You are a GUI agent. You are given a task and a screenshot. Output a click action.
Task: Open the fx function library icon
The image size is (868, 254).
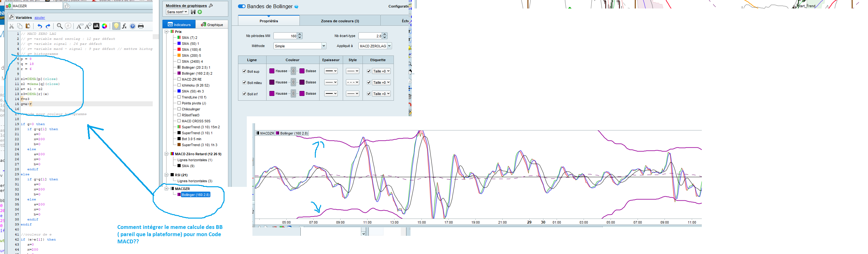(x=124, y=26)
